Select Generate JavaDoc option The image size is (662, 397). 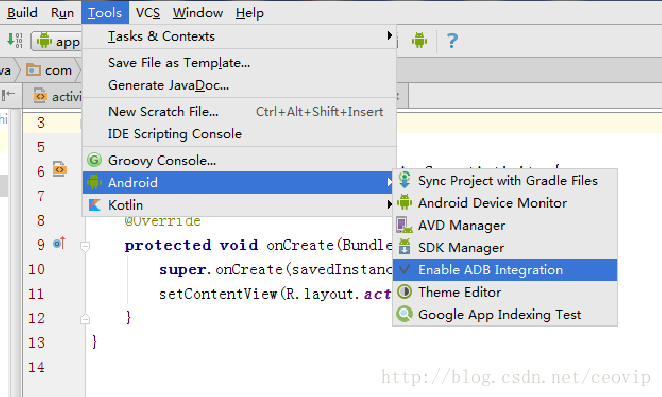(x=239, y=85)
